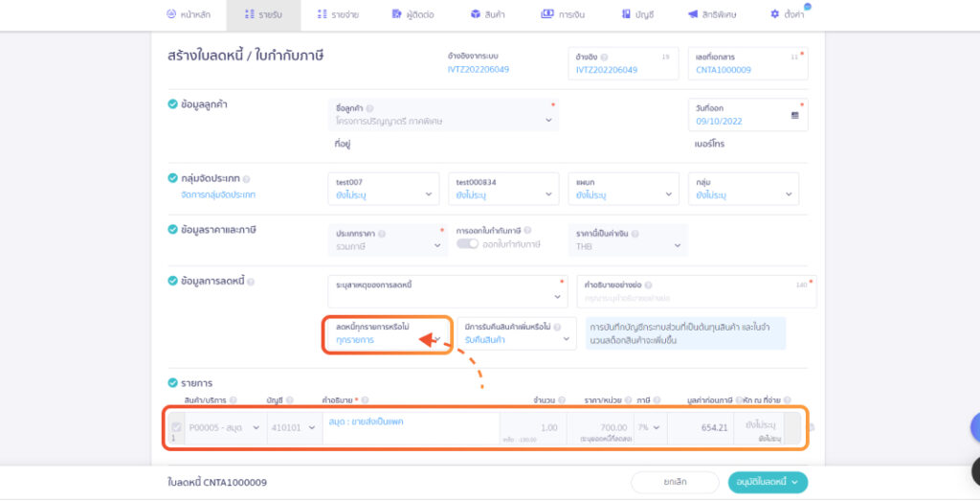This screenshot has width=980, height=501.
Task: Click the อนุมัติใบลดหนี้ approve button
Action: (768, 483)
